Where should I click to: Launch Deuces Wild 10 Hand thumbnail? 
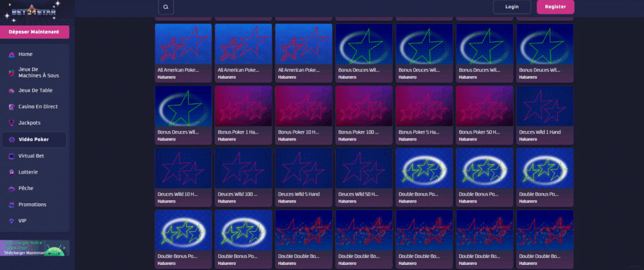(x=183, y=168)
